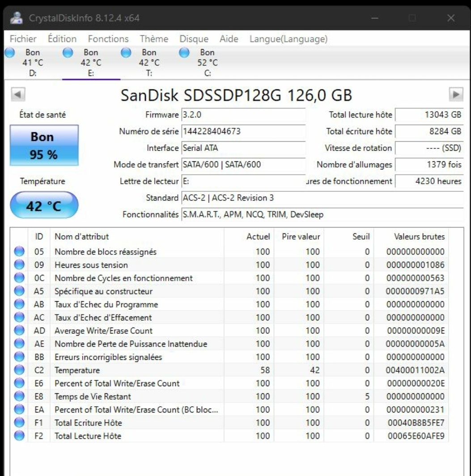Go to next disk with right arrow
471x476 pixels.
[455, 95]
